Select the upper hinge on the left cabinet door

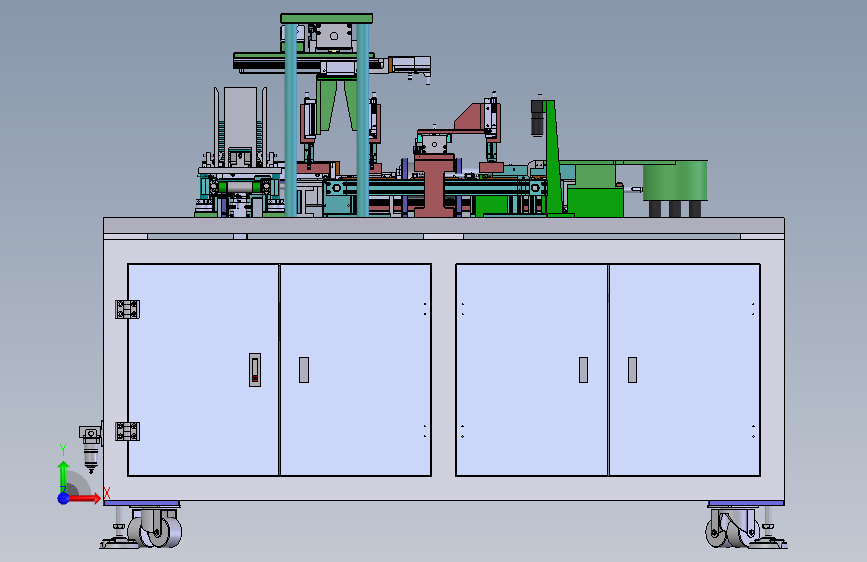pyautogui.click(x=127, y=309)
